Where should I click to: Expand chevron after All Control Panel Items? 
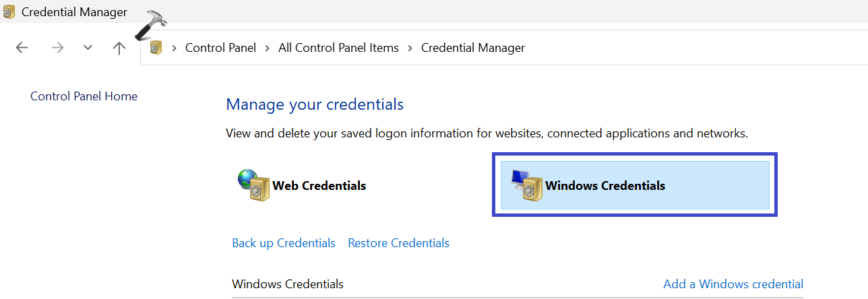pos(410,48)
